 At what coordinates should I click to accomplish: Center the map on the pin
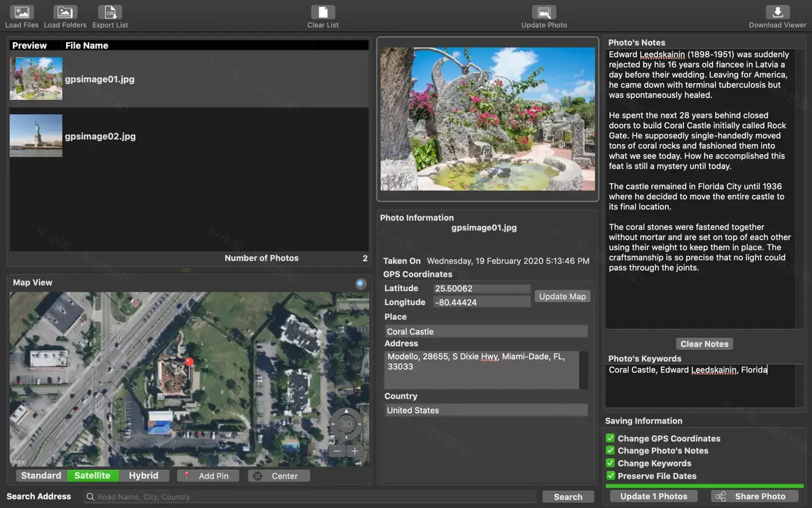pyautogui.click(x=279, y=475)
